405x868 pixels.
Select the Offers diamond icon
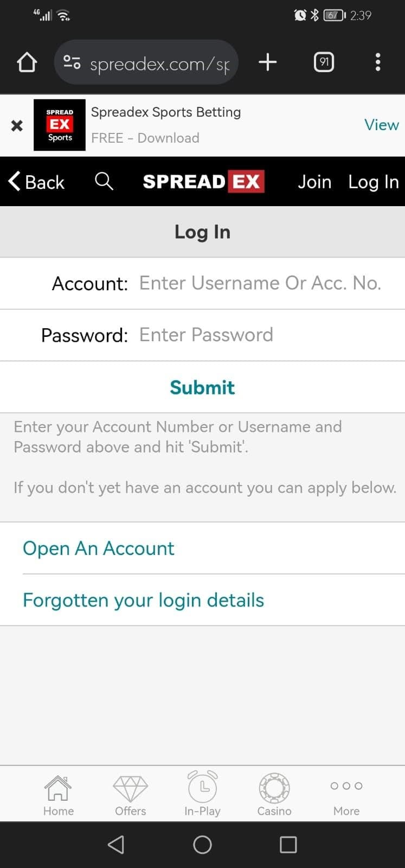pos(130,794)
